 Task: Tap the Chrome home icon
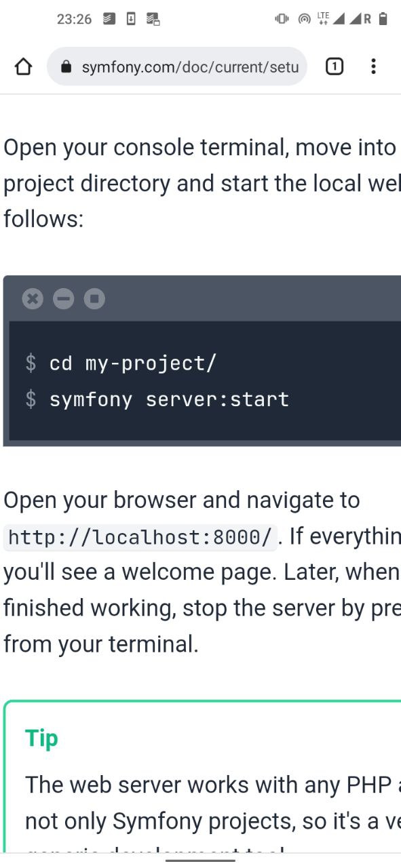tap(23, 66)
